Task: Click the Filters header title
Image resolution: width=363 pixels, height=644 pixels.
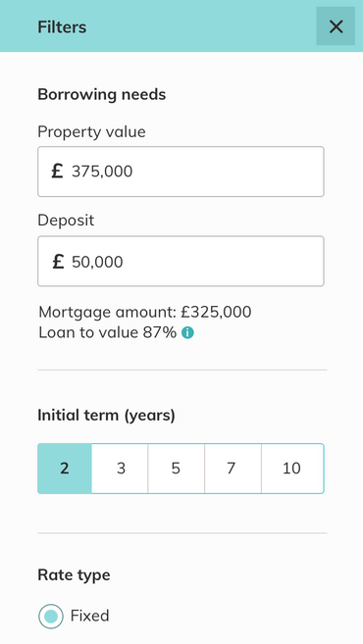Action: point(62,27)
